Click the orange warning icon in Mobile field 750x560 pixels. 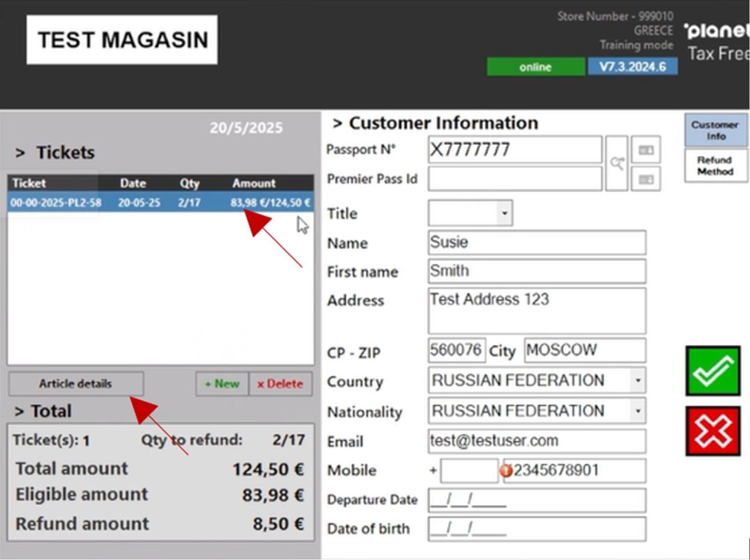click(506, 471)
